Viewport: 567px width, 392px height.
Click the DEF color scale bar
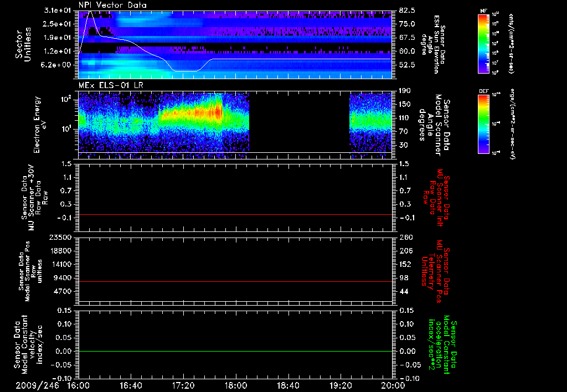point(483,123)
